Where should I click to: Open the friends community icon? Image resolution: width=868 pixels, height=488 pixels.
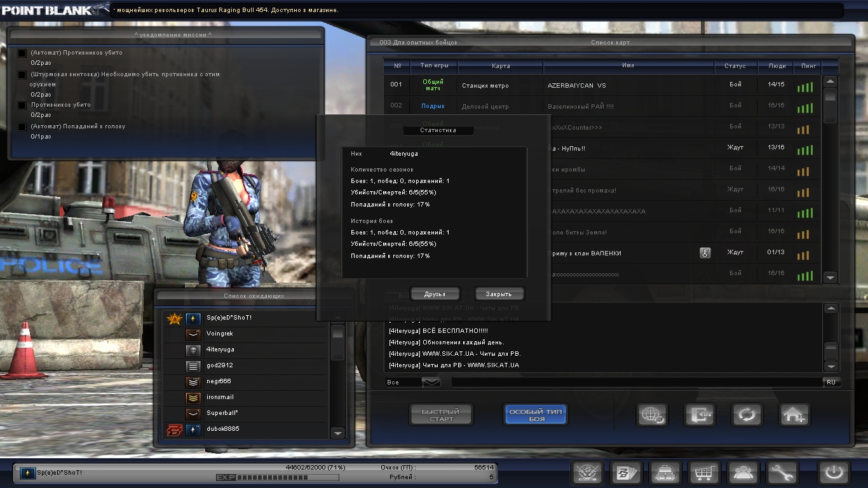(x=743, y=473)
